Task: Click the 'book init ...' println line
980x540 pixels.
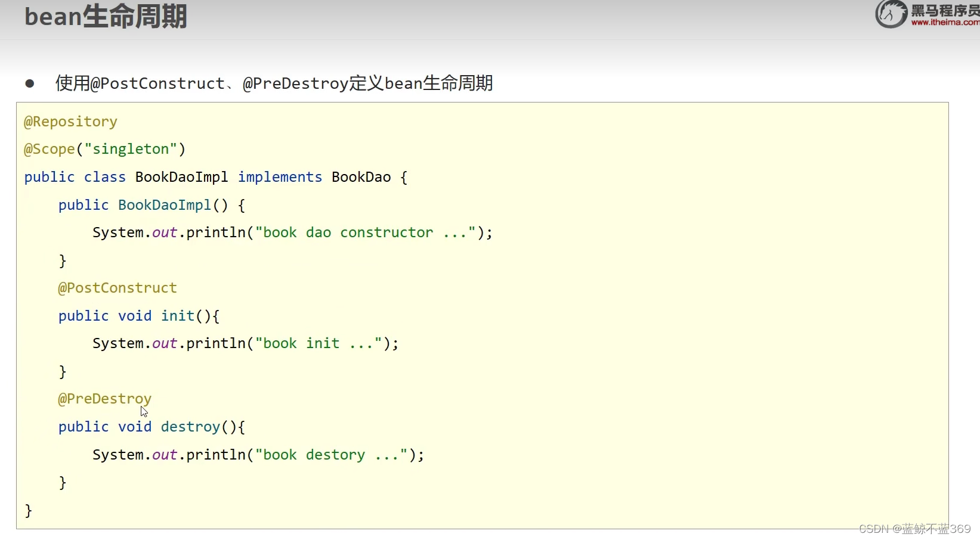Action: 246,343
